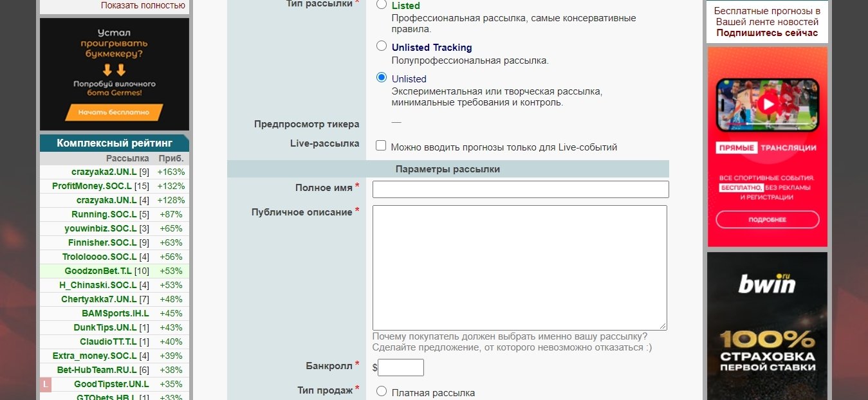This screenshot has width=868, height=400.
Task: Click the bwin logo banner
Action: [767, 284]
